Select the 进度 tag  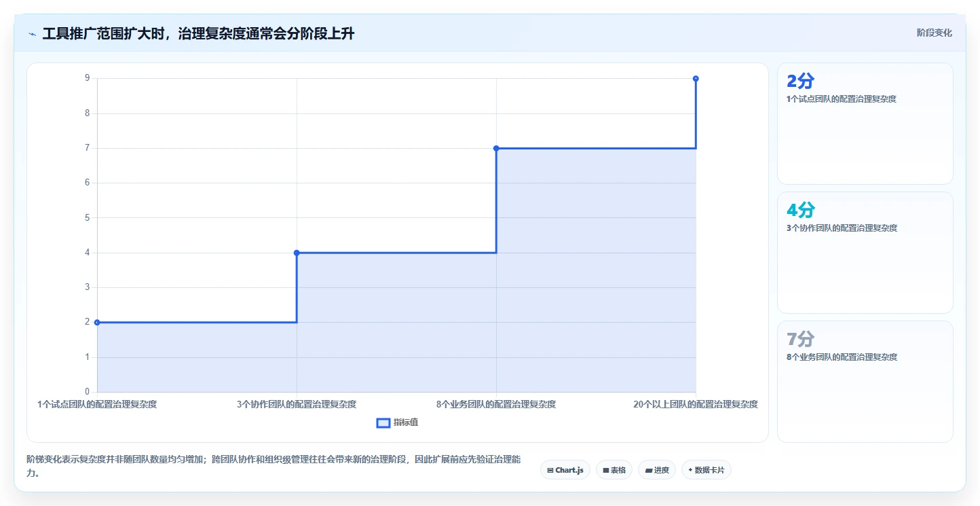click(x=657, y=470)
